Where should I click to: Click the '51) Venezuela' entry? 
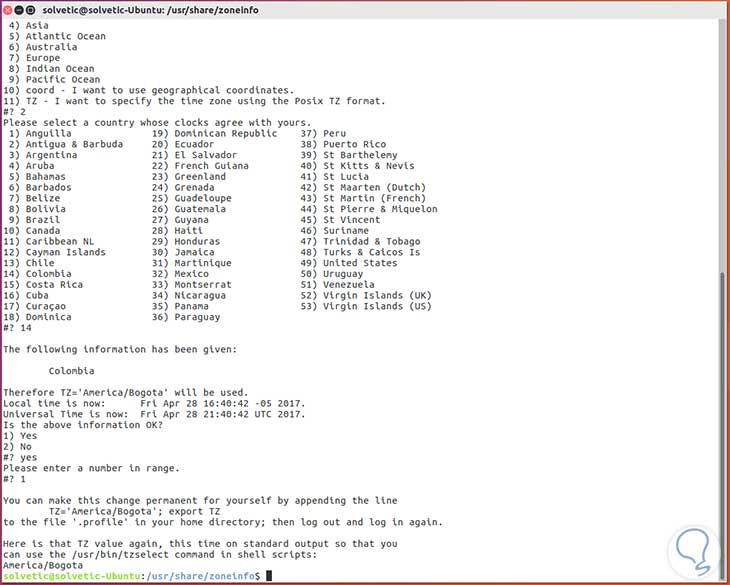tap(338, 284)
